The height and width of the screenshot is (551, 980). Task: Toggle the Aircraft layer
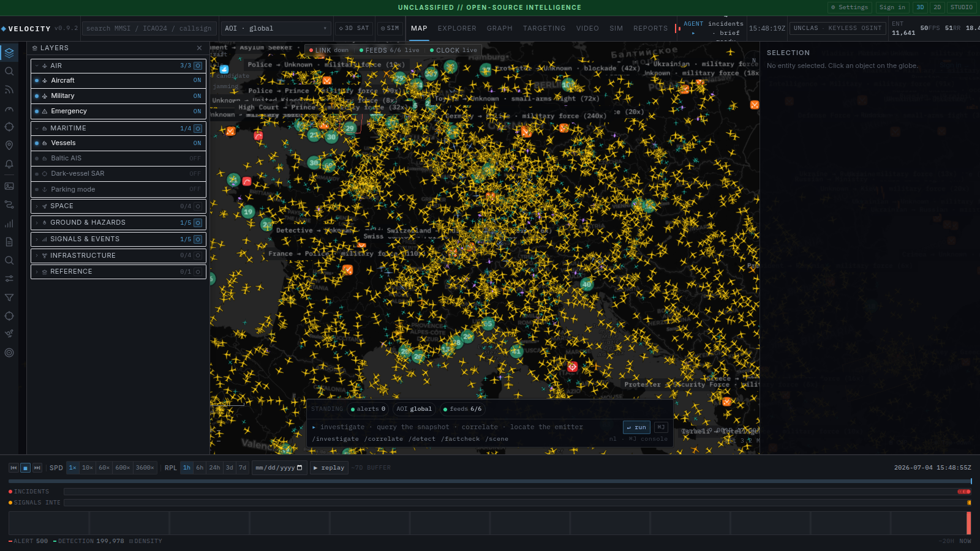pyautogui.click(x=118, y=80)
